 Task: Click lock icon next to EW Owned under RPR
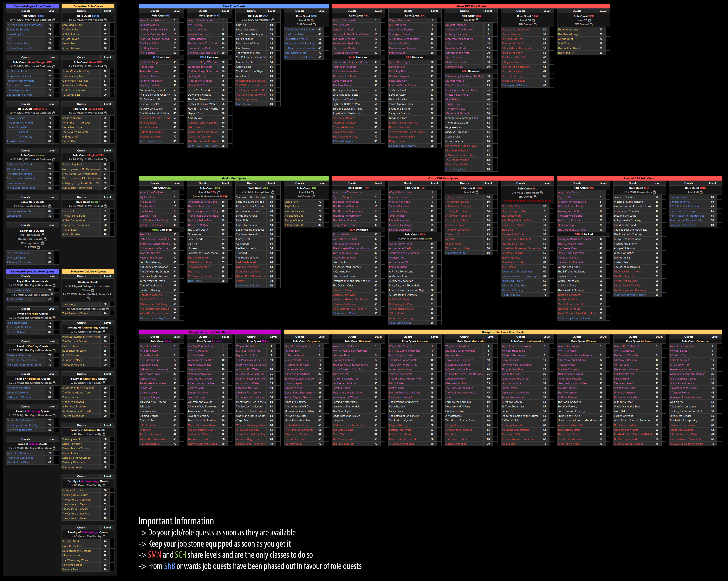[x=591, y=24]
